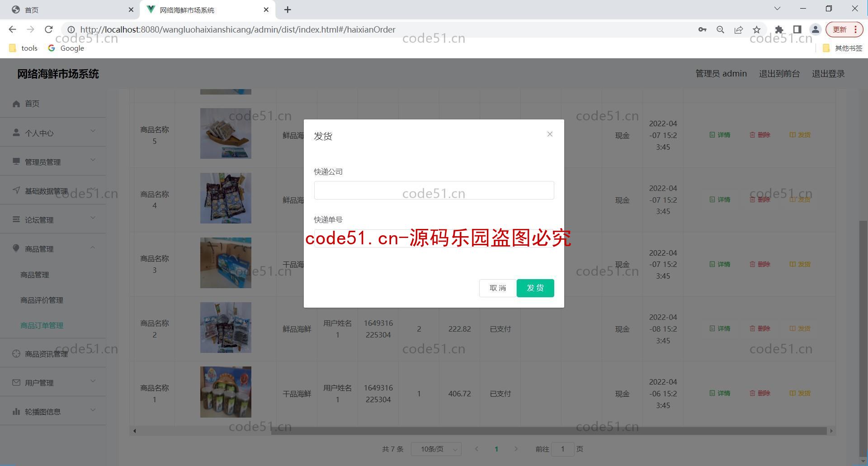The width and height of the screenshot is (868, 466).
Task: Open a new browser tab with plus
Action: point(288,10)
